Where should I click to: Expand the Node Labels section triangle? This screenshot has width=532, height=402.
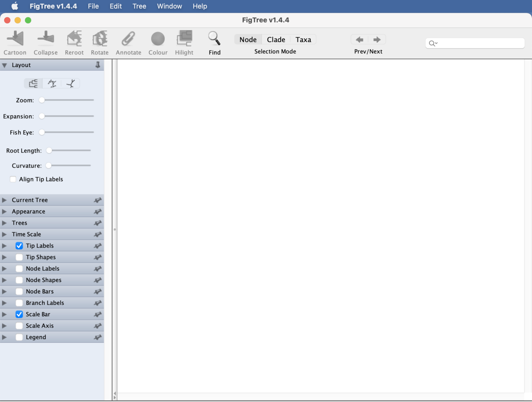pos(4,269)
